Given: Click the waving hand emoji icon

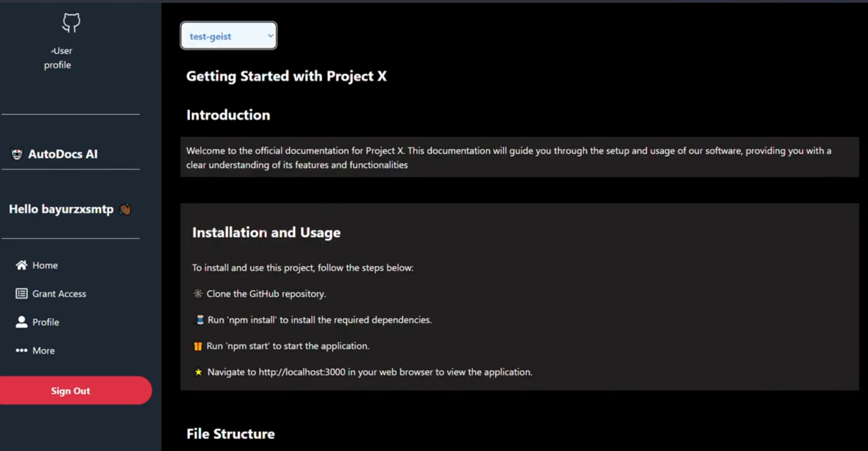Looking at the screenshot, I should point(125,209).
